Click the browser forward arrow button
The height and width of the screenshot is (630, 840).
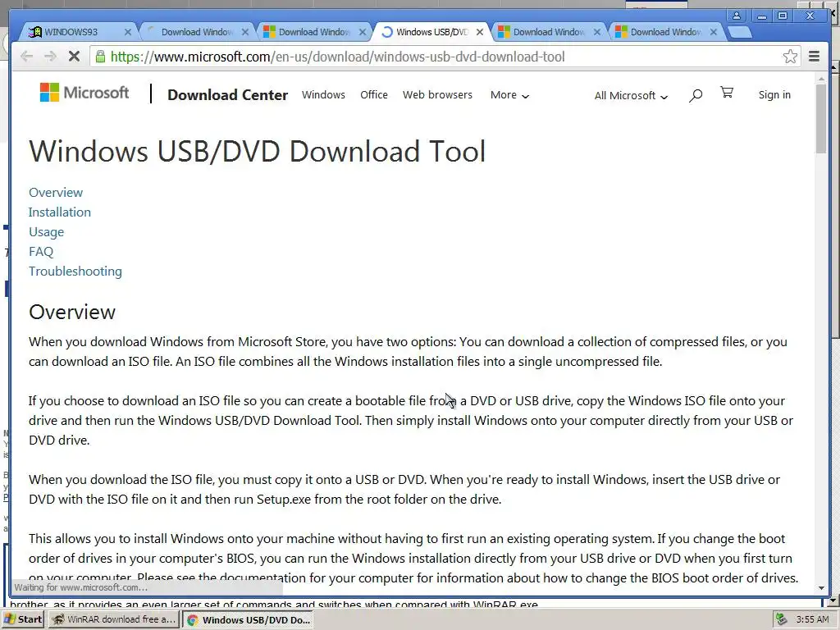pyautogui.click(x=50, y=57)
